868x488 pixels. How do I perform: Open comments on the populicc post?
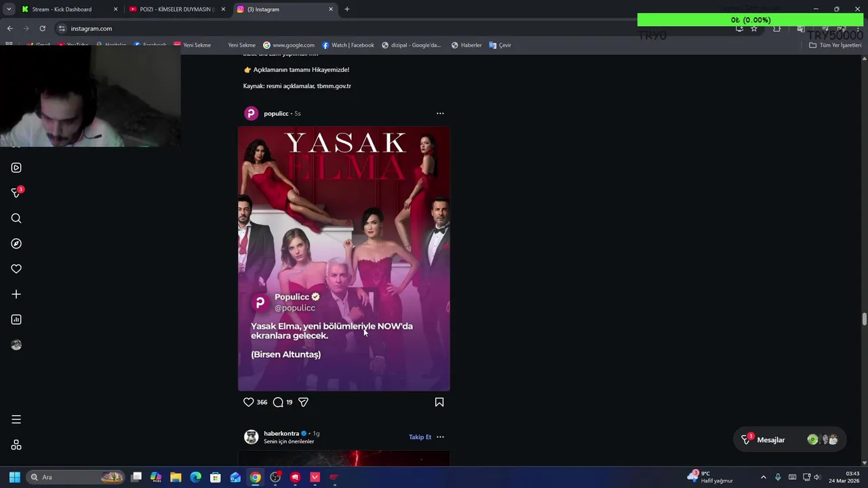[x=278, y=402]
